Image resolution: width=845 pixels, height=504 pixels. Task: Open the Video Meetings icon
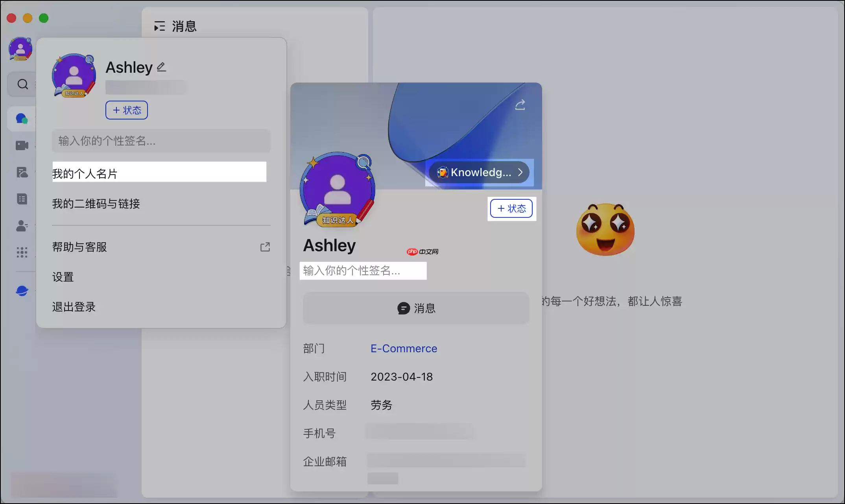22,145
